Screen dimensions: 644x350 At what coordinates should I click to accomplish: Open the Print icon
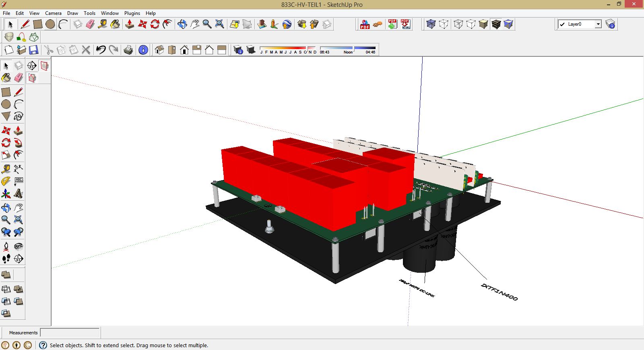[128, 50]
